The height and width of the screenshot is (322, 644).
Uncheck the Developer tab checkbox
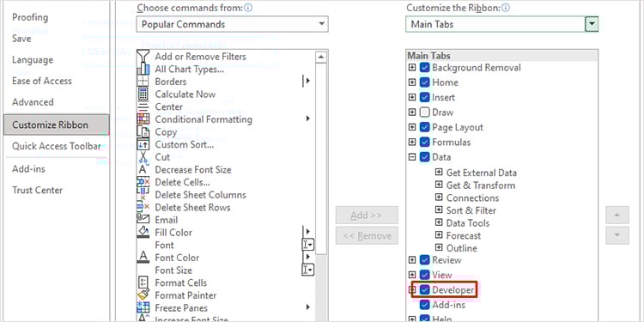click(x=425, y=290)
